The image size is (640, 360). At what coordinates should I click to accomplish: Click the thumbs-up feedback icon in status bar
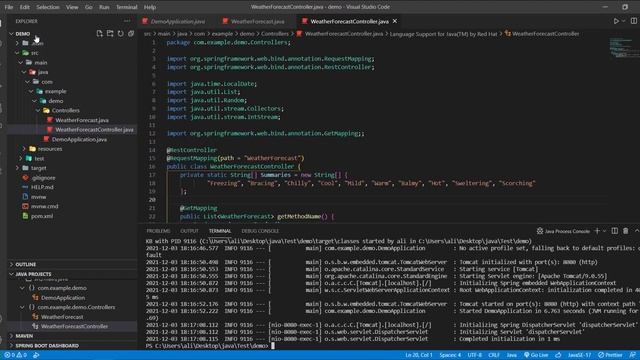click(x=558, y=355)
